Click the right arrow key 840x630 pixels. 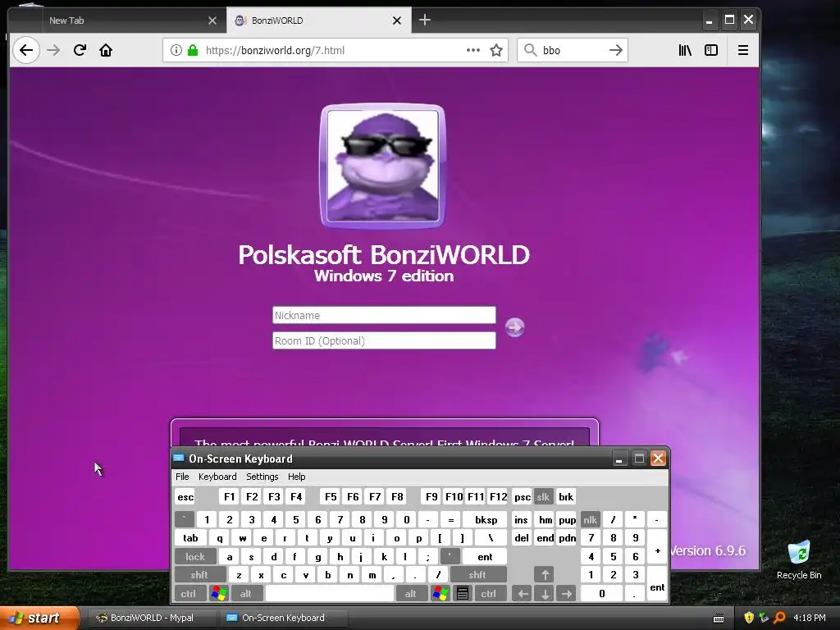566,594
